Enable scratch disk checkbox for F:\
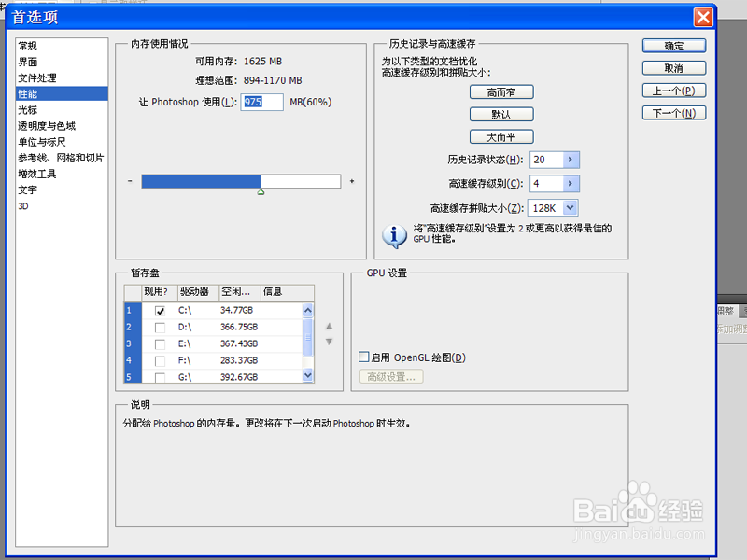 pyautogui.click(x=160, y=361)
